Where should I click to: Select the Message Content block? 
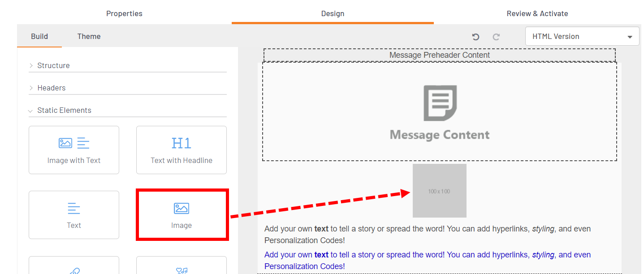tap(439, 112)
